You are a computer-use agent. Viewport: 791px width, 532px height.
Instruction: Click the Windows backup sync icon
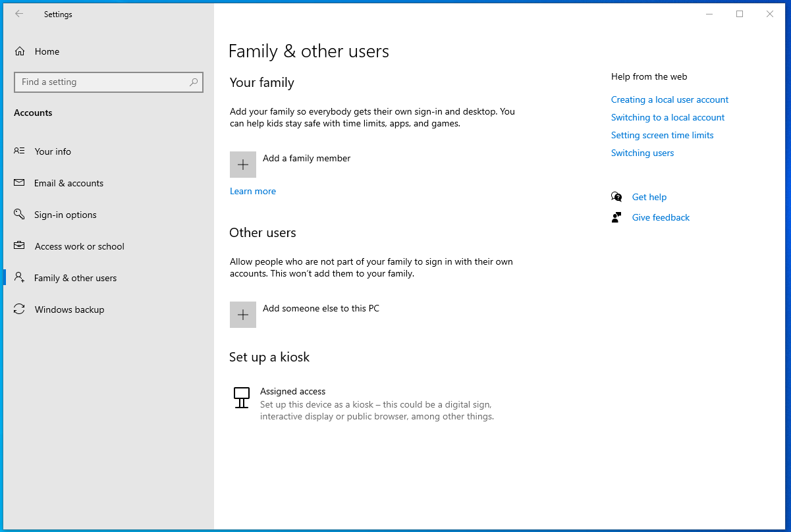pyautogui.click(x=20, y=309)
